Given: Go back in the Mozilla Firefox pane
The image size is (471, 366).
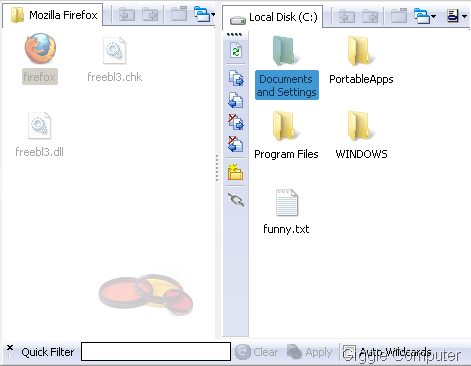Looking at the screenshot, I should [x=127, y=15].
